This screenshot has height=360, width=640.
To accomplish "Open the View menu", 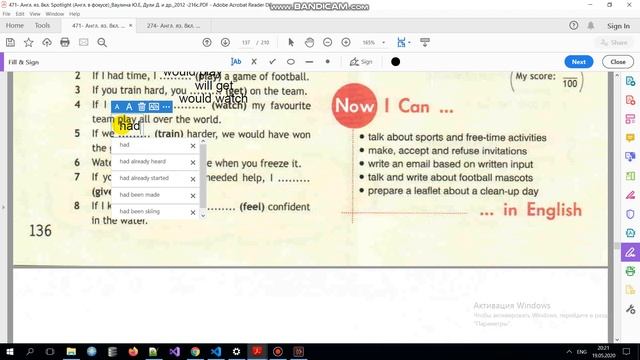I will tap(35, 14).
